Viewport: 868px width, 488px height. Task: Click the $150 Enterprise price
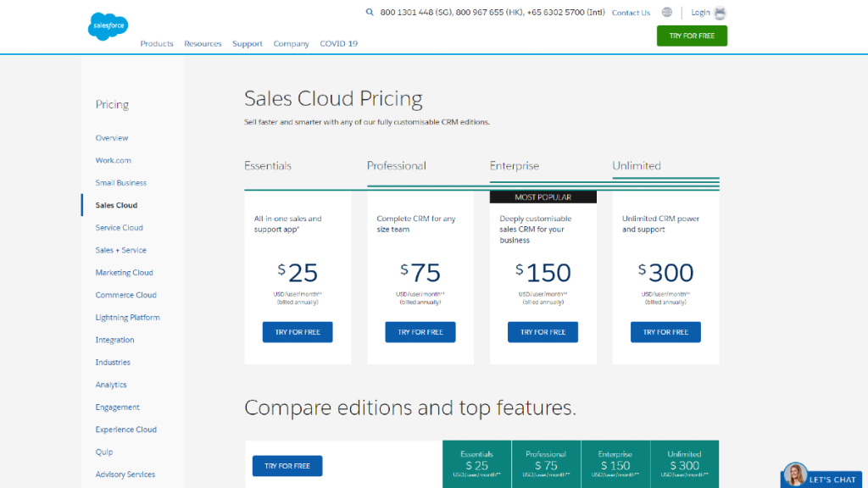543,273
